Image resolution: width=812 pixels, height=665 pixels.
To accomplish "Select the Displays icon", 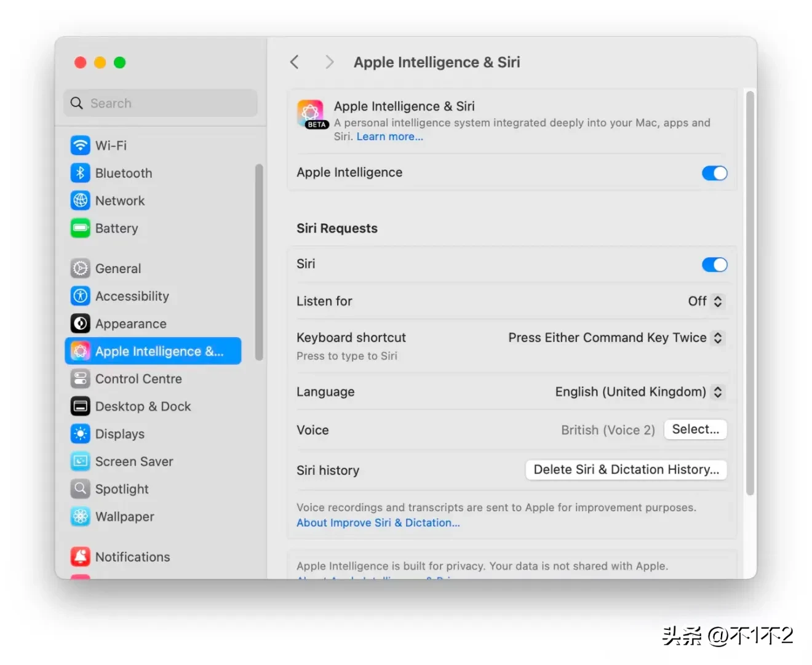I will click(80, 434).
